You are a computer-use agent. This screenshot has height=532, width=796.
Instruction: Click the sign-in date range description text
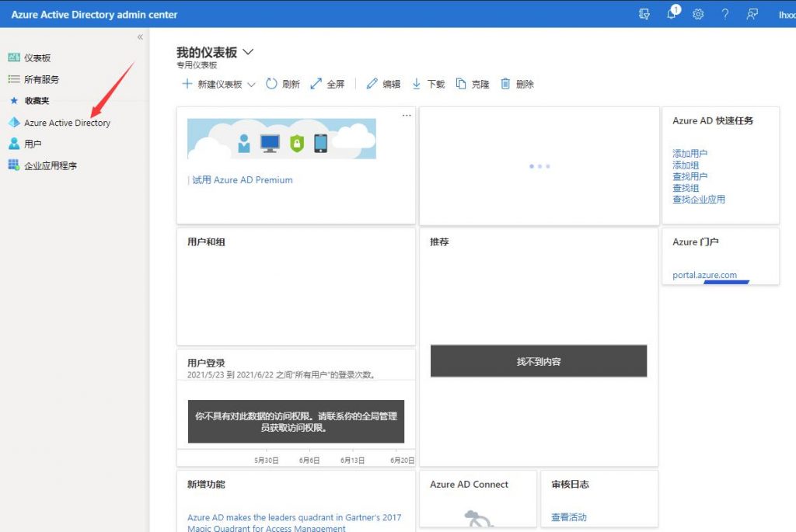point(281,375)
